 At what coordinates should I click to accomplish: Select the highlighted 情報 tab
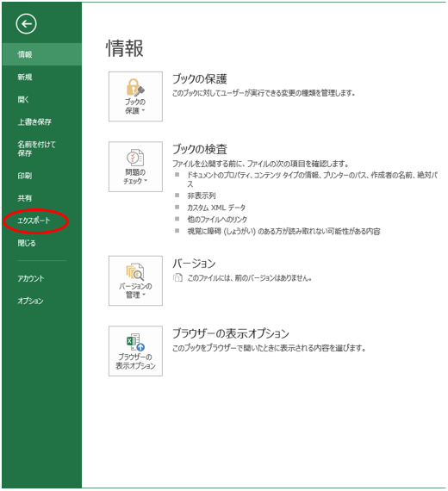click(42, 54)
